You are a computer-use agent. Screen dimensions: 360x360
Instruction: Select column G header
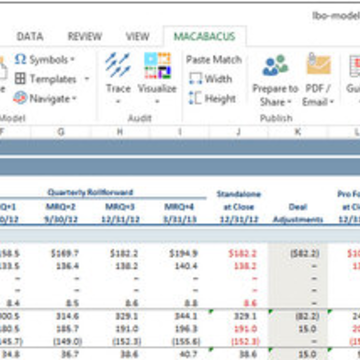(x=61, y=132)
